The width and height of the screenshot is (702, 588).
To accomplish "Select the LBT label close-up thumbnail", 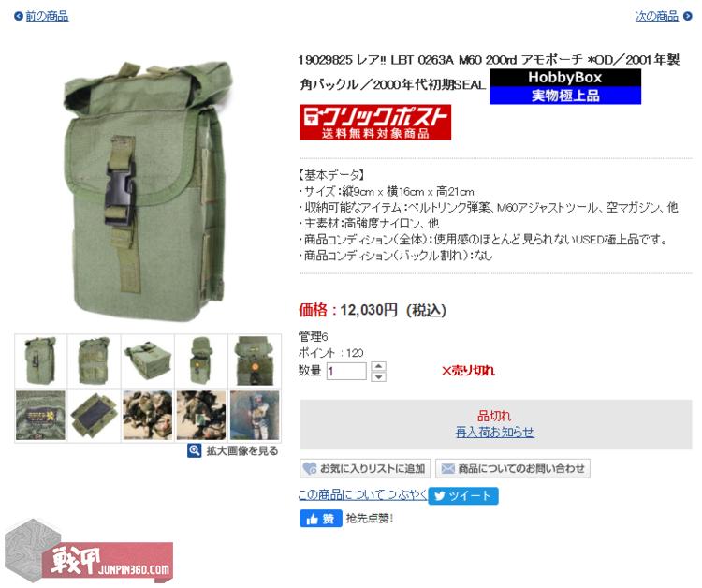I will pos(41,415).
